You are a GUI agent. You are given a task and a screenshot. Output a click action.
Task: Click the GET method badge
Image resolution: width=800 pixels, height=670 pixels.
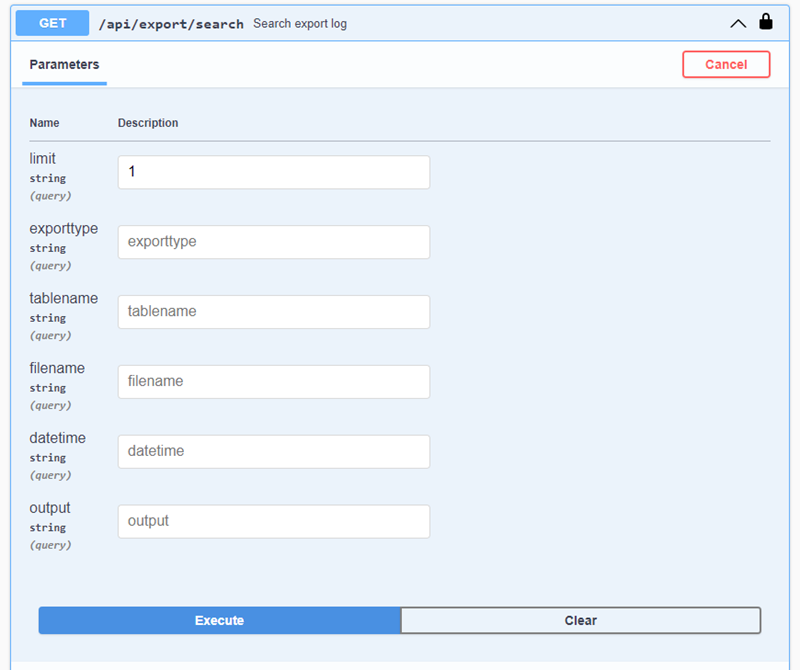pos(52,23)
